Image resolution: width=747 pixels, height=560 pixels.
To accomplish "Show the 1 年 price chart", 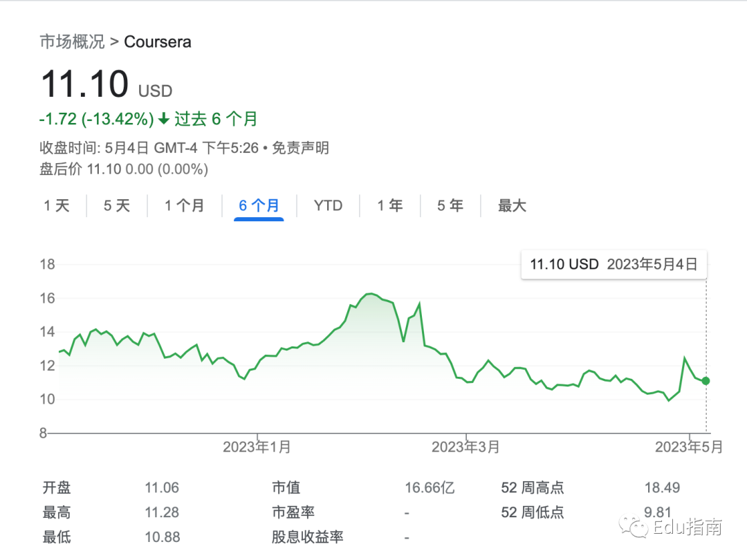I will (390, 205).
